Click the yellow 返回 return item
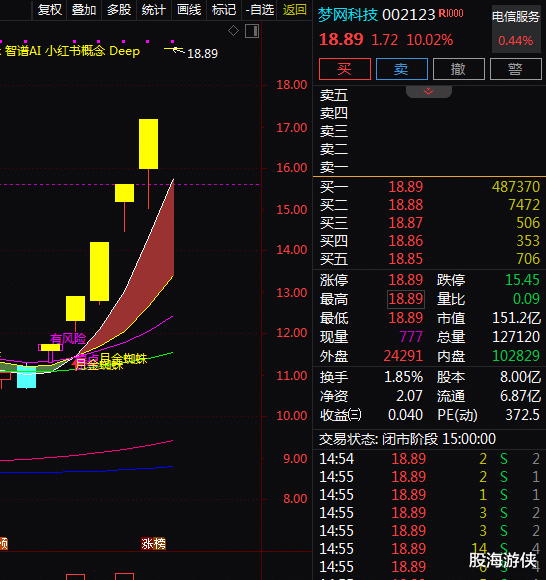This screenshot has width=546, height=580. click(x=294, y=10)
